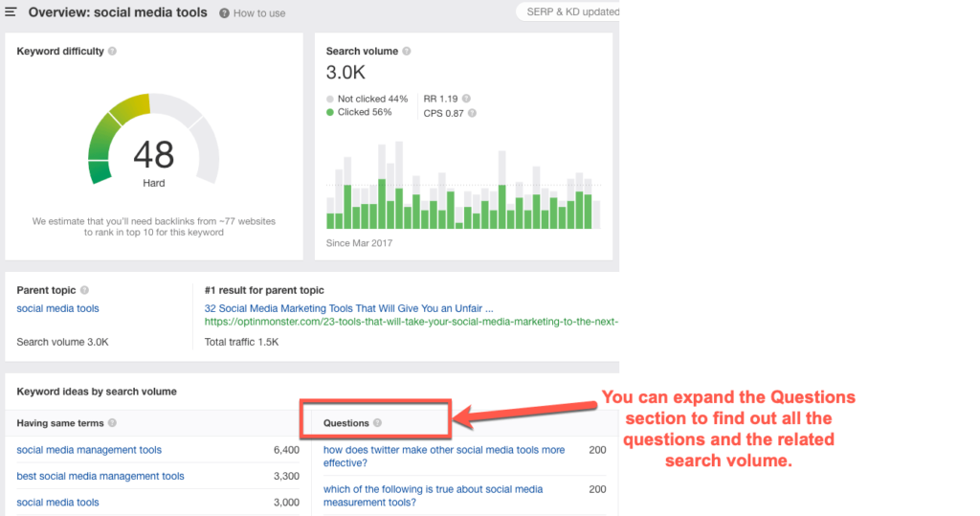Click the Since Mar 2017 label

click(359, 243)
